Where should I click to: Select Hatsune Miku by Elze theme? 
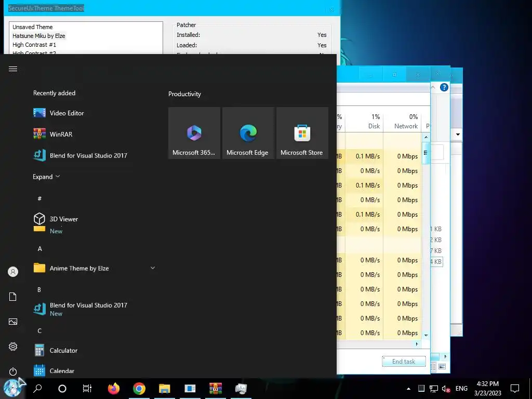pos(38,36)
